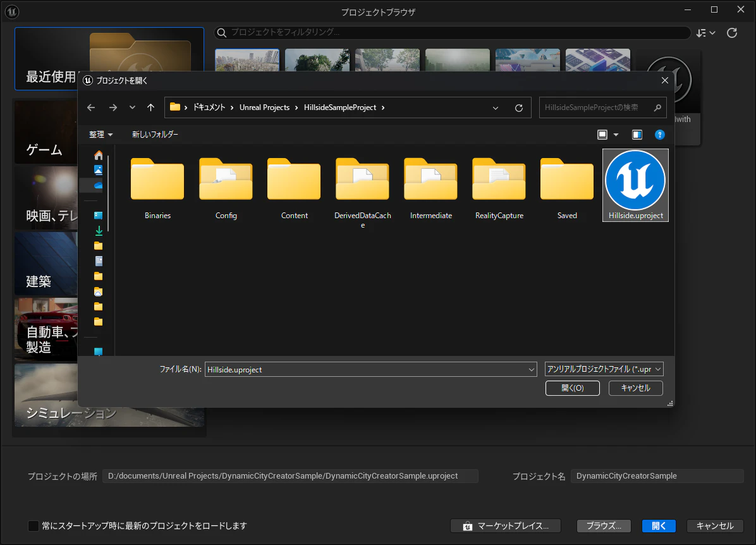Select the Content folder
756x545 pixels.
pyautogui.click(x=294, y=189)
